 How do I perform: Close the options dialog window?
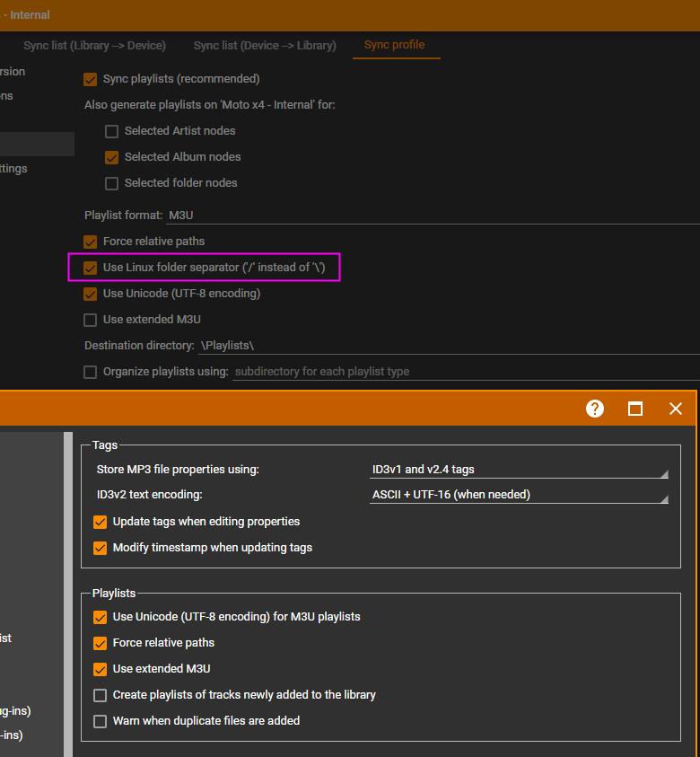point(676,409)
